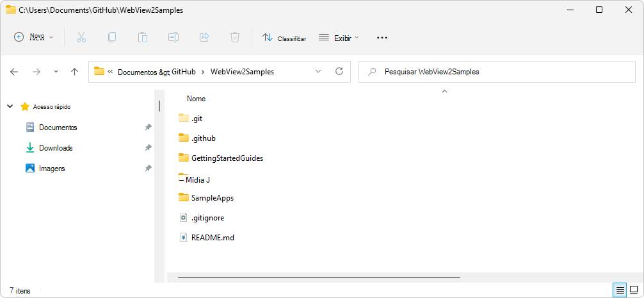Open the recent locations chevron

(x=56, y=72)
